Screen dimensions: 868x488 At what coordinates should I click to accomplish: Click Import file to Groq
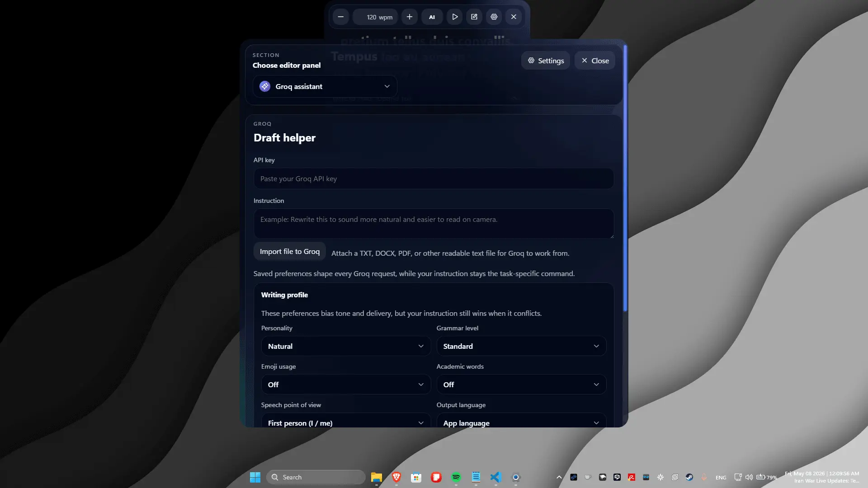click(290, 252)
